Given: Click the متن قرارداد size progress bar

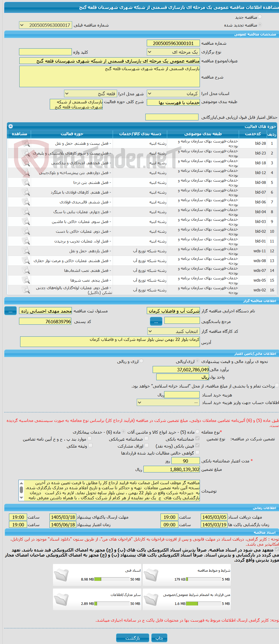Looking at the screenshot, I should point(204,603).
